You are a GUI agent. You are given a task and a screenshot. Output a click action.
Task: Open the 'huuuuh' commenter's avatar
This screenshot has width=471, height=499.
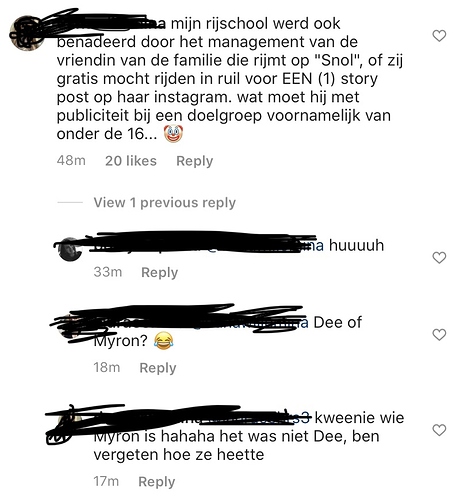coord(70,249)
